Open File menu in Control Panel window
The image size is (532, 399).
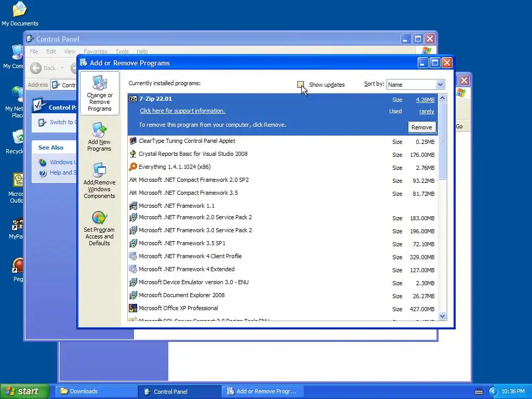coord(34,51)
